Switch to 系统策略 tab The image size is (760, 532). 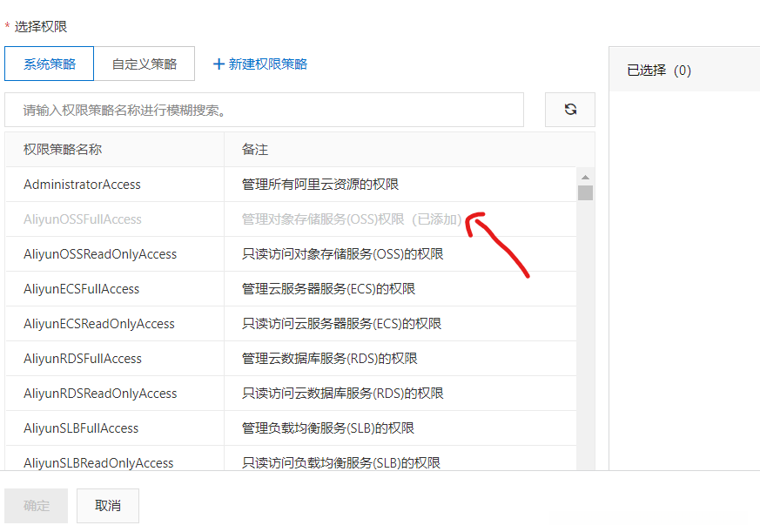point(49,64)
